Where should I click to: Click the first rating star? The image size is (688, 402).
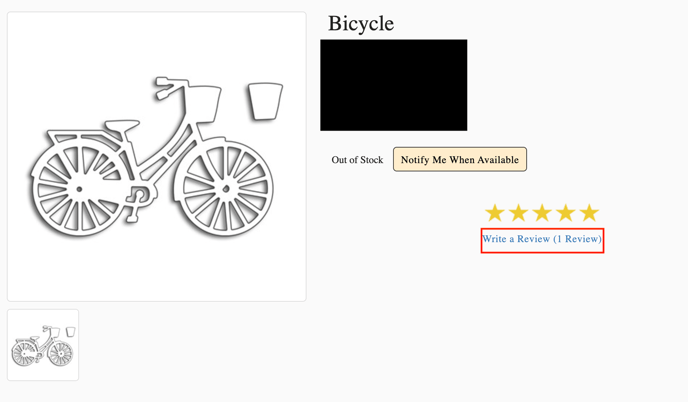pyautogui.click(x=495, y=213)
